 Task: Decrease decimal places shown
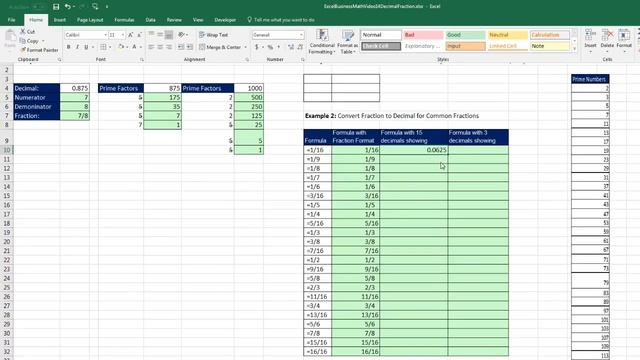(300, 47)
